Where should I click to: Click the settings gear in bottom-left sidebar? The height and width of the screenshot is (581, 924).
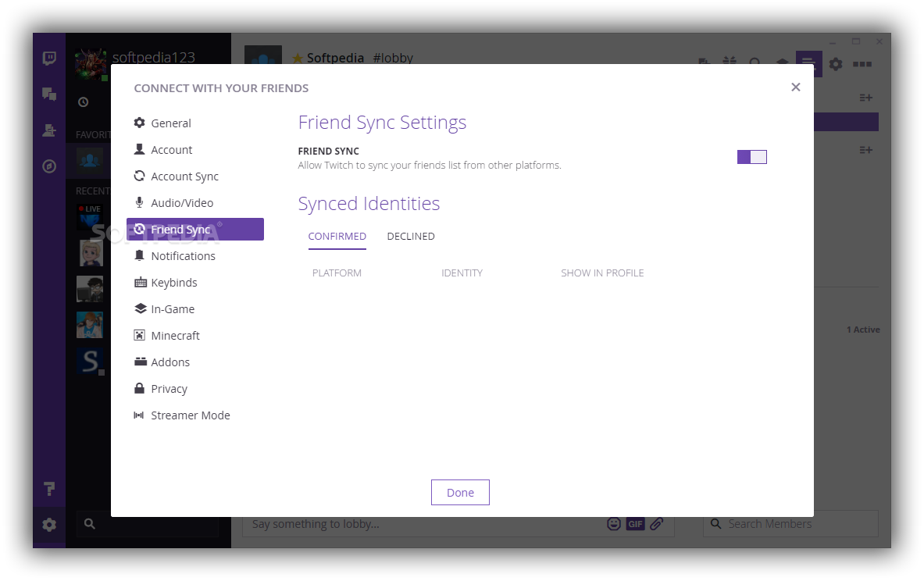pos(49,525)
